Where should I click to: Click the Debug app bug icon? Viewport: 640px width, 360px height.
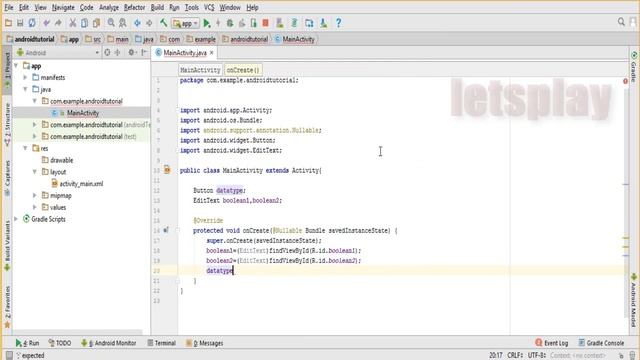[230, 23]
